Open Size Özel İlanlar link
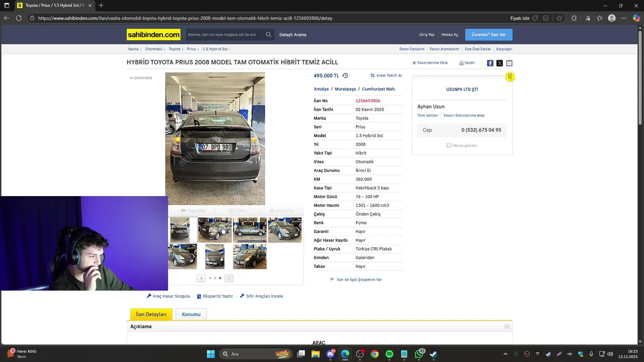This screenshot has height=362, width=644. (x=477, y=49)
